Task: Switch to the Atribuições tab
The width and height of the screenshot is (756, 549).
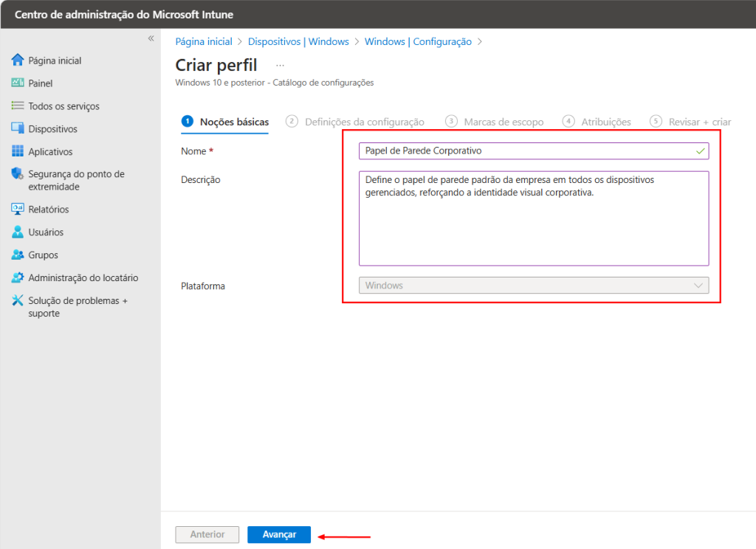Action: [x=605, y=121]
